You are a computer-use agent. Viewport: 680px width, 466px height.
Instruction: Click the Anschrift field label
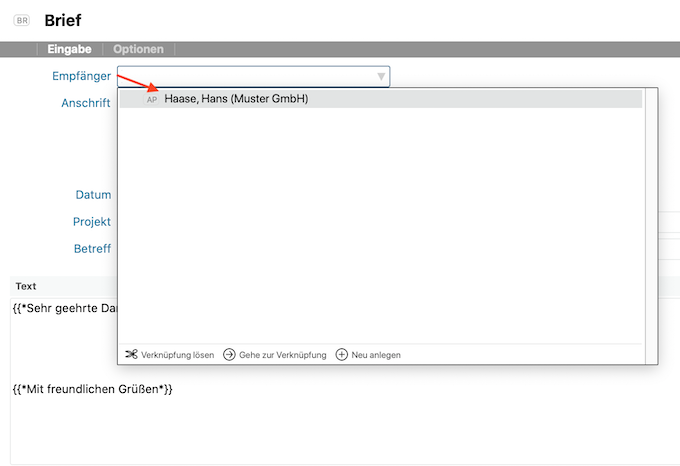tap(85, 103)
